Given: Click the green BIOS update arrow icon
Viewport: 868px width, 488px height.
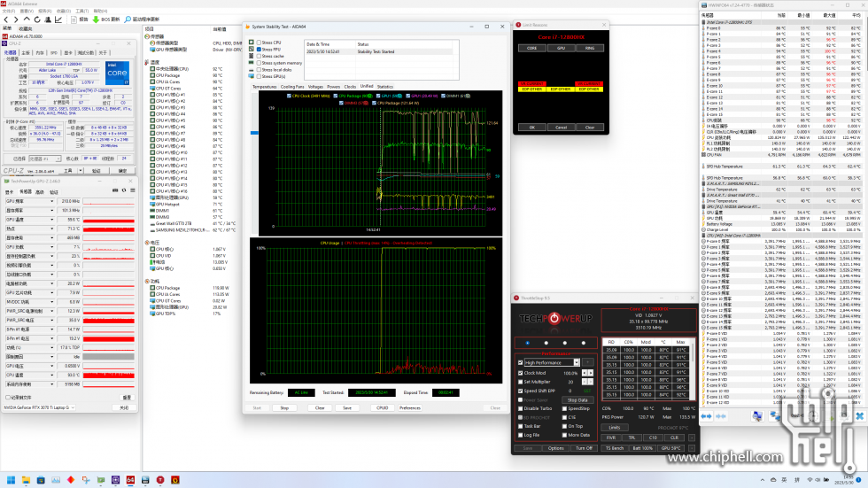Looking at the screenshot, I should click(x=96, y=19).
